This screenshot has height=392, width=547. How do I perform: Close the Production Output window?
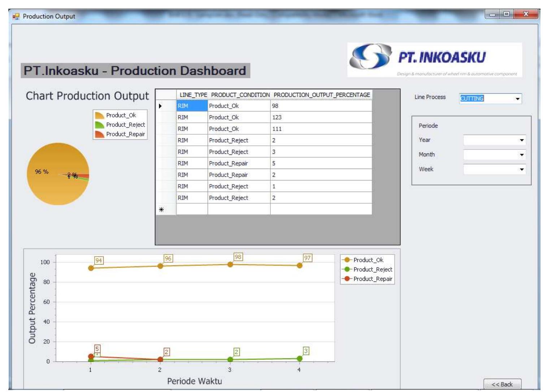coord(526,14)
